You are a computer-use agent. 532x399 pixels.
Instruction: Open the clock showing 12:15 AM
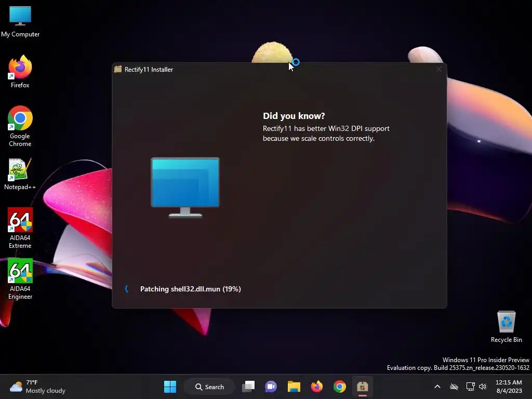pos(509,387)
